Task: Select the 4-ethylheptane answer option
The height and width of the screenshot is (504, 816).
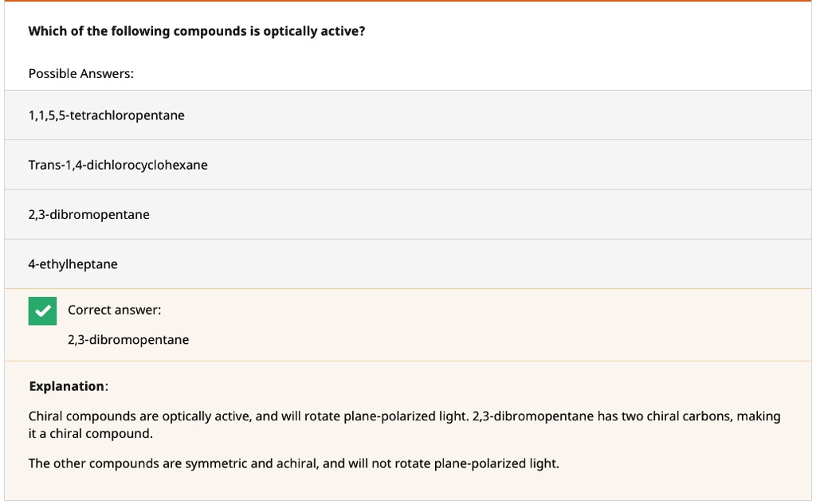Action: pyautogui.click(x=73, y=264)
